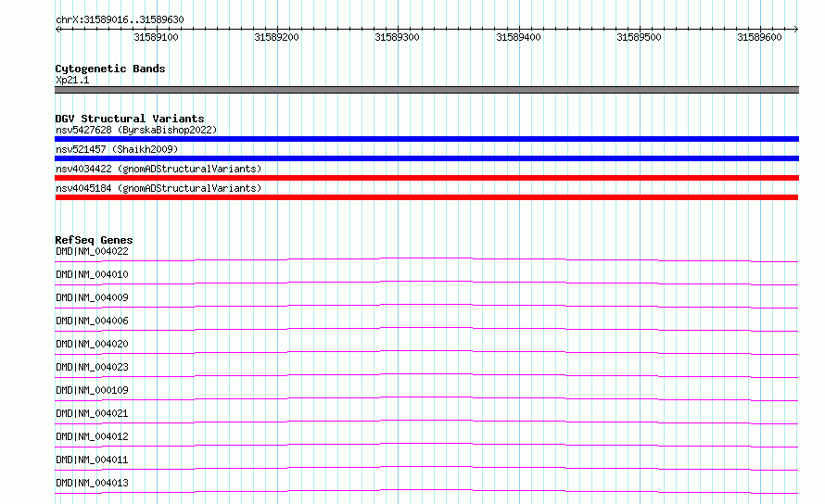Click ruler tick label 31589500
825x504 pixels.
click(639, 37)
